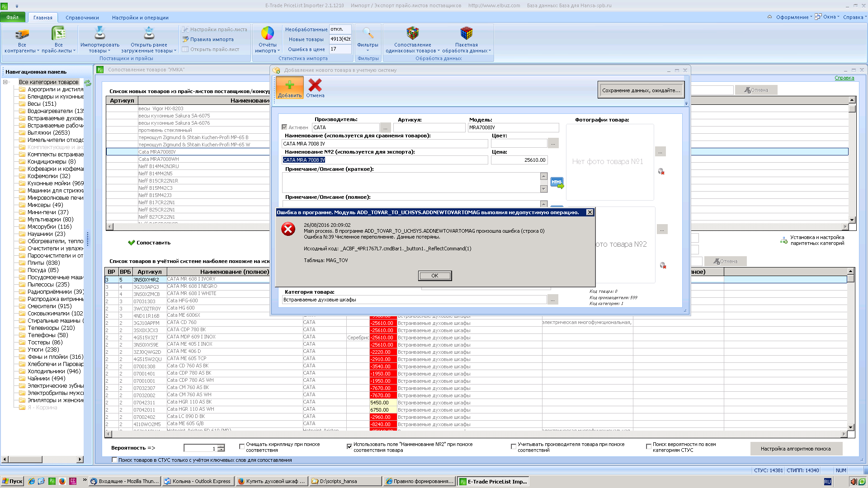Toggle use of Наименование №2 field checkbox
Screen dimensions: 868x488
click(349, 447)
